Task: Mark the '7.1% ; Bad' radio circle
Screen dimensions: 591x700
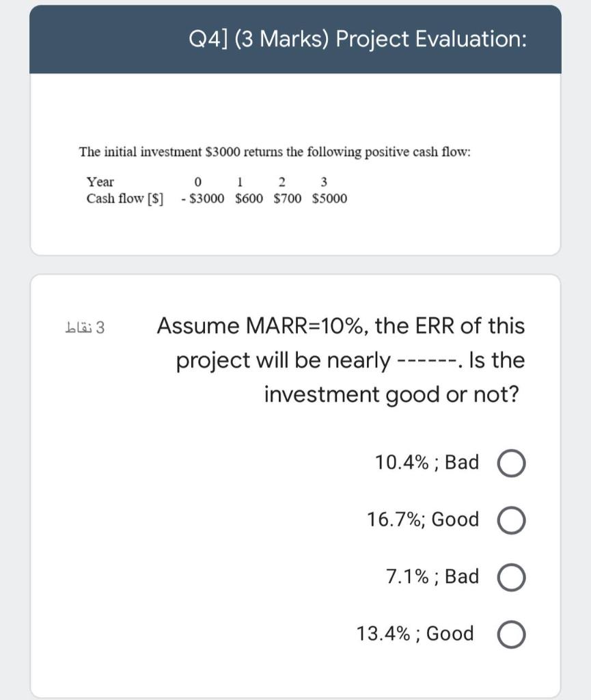Action: [516, 578]
